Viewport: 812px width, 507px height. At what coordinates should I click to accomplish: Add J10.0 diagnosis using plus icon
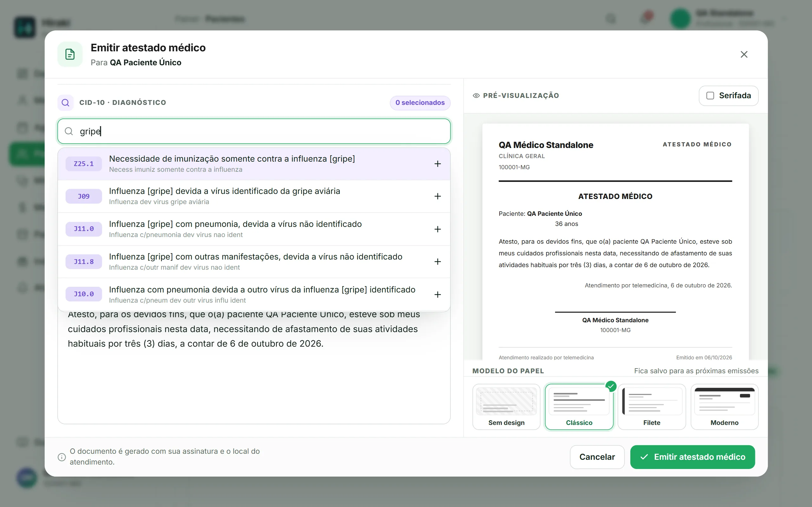click(x=437, y=295)
